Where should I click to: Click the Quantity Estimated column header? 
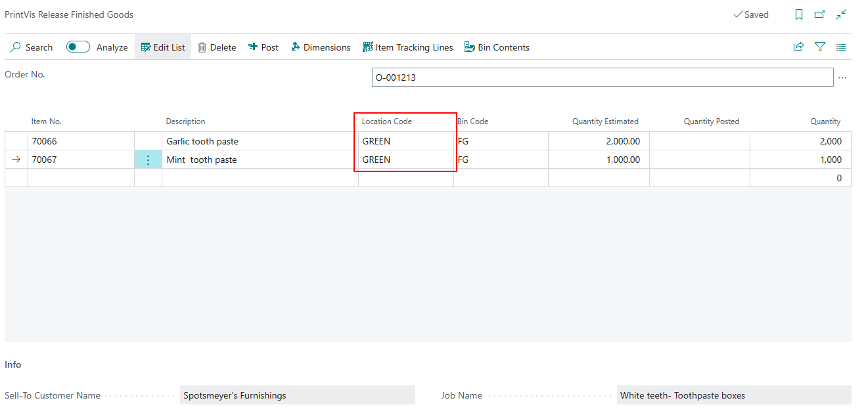point(605,121)
